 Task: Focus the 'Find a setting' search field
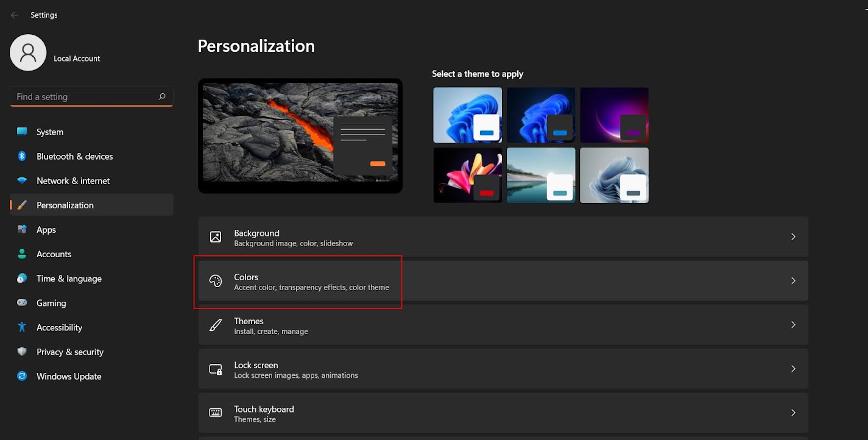[x=92, y=97]
